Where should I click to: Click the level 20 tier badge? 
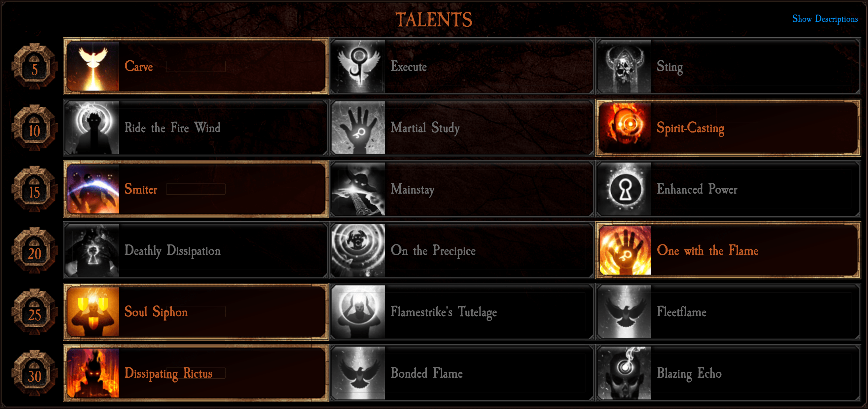(x=34, y=250)
